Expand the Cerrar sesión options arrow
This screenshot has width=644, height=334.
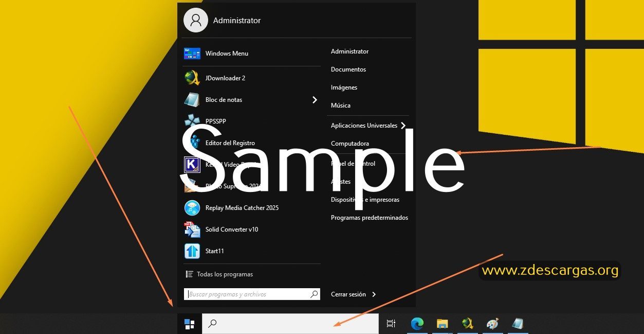374,294
